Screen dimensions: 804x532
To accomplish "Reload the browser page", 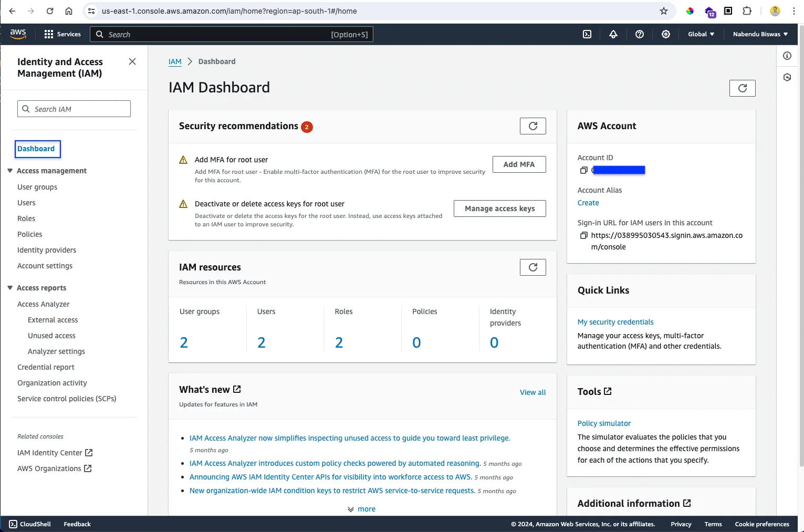I will pos(50,11).
